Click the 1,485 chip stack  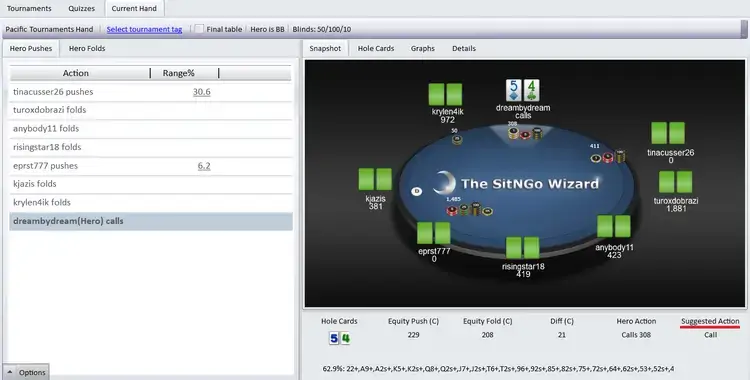pos(469,209)
